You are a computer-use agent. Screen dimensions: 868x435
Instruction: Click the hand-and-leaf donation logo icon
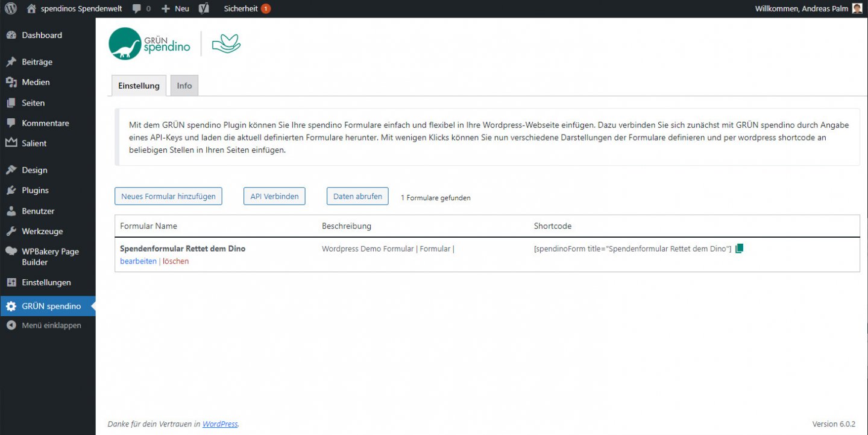coord(227,44)
